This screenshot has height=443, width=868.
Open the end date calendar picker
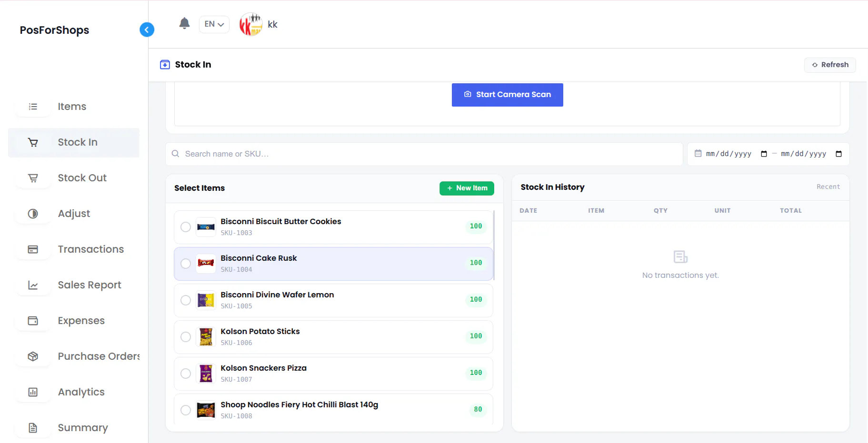point(838,154)
